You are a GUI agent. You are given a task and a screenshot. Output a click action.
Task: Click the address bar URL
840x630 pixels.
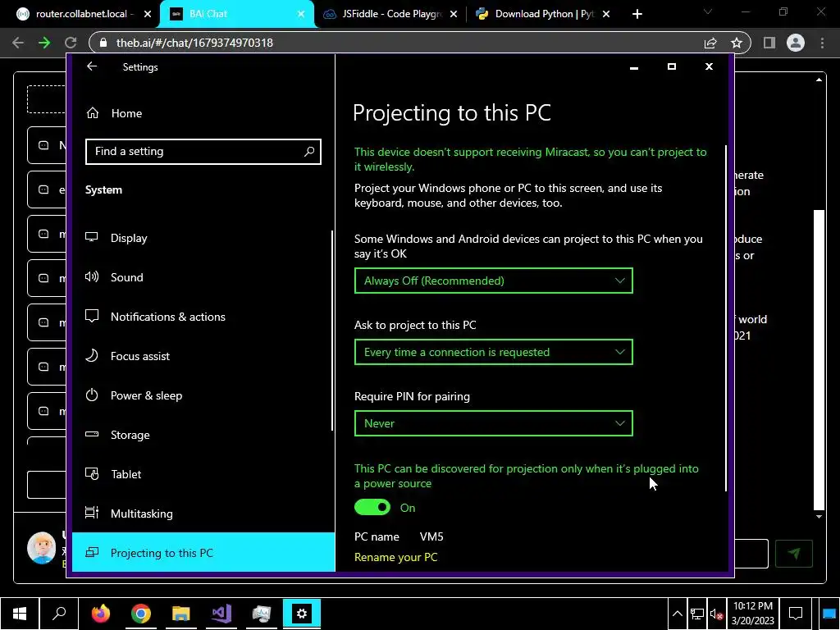tap(194, 43)
